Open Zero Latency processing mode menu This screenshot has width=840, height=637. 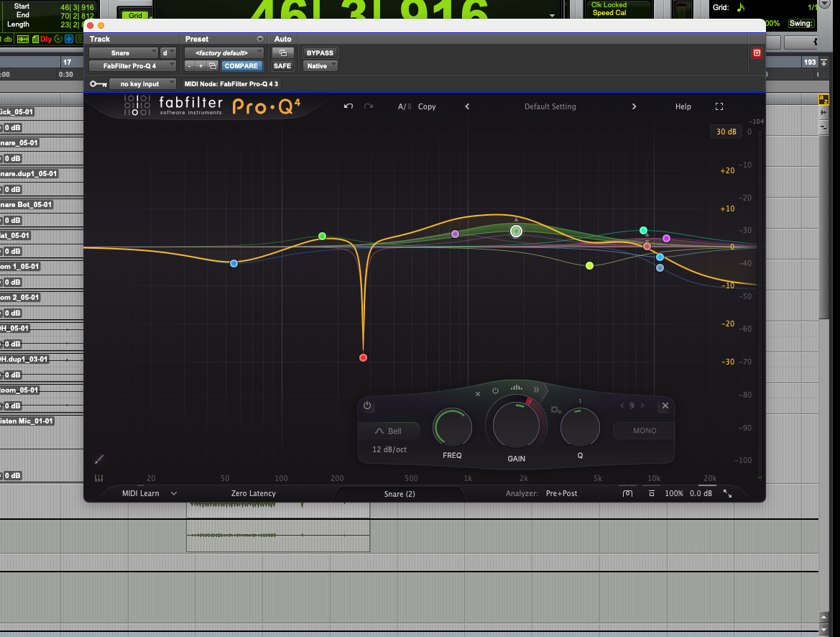point(254,493)
